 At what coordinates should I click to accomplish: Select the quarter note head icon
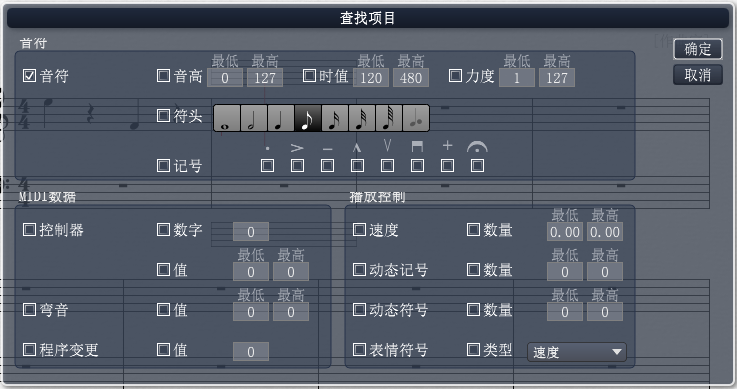click(x=281, y=118)
